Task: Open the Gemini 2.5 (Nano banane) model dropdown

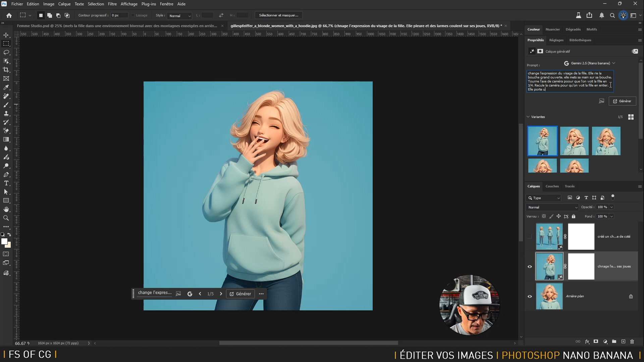Action: pyautogui.click(x=589, y=63)
